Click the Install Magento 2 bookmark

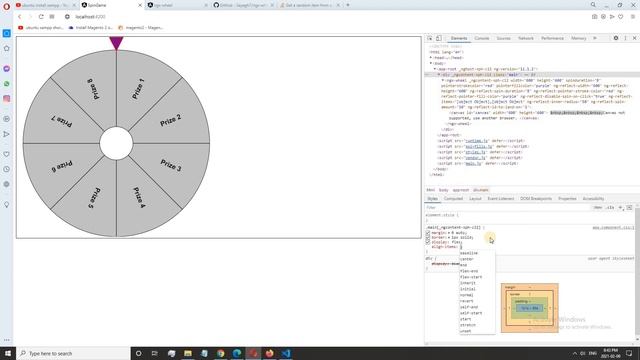[x=90, y=28]
